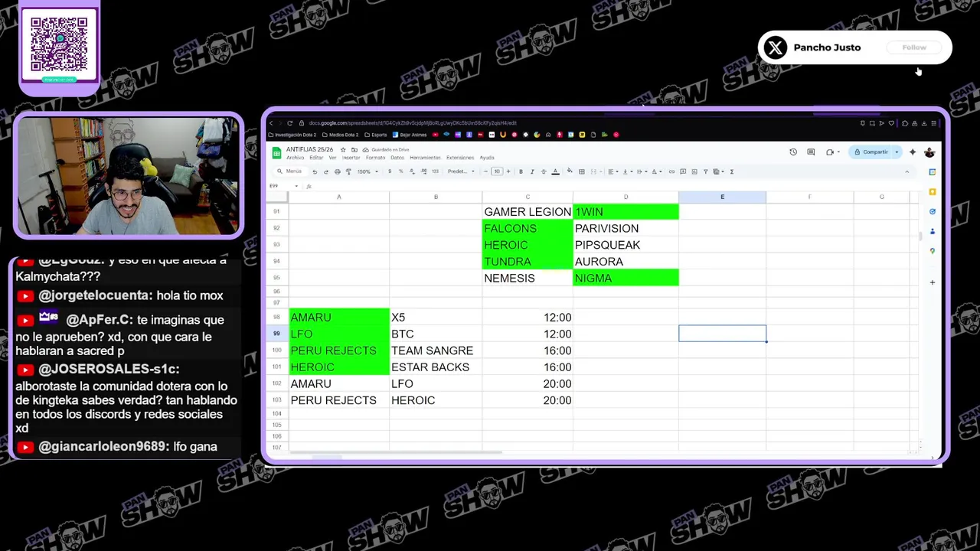
Task: Insert chart icon in toolbar
Action: pos(694,171)
